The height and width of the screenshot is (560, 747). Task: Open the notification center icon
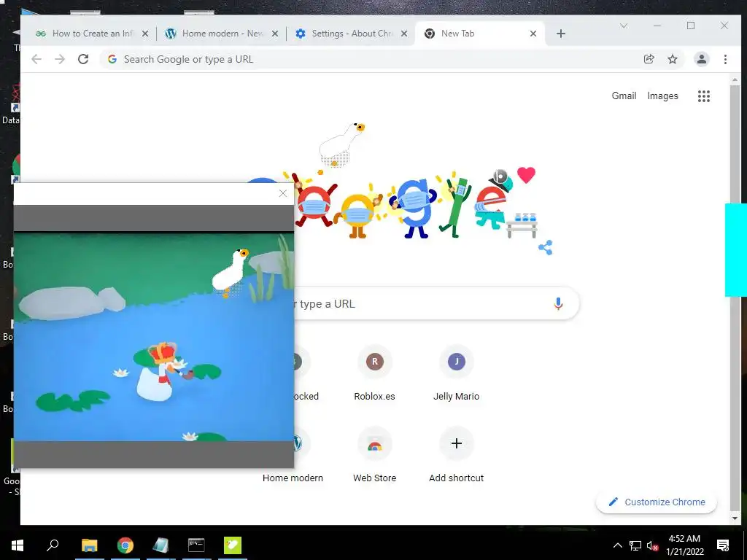coord(723,545)
